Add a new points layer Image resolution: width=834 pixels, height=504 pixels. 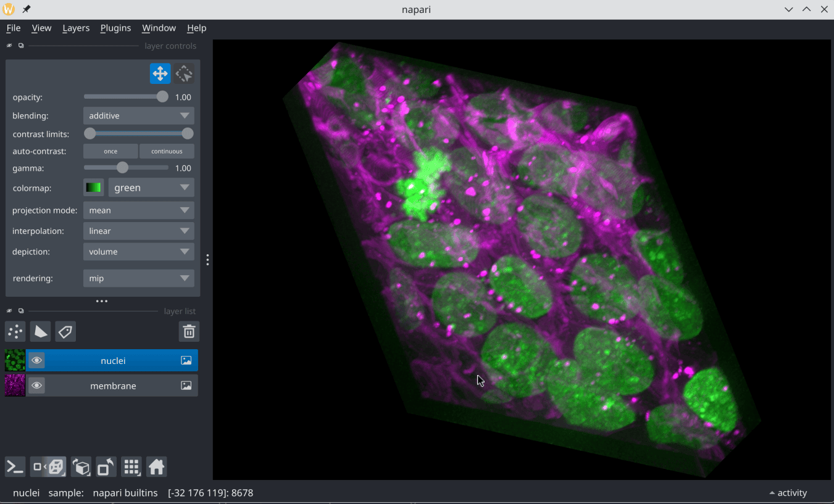(15, 331)
